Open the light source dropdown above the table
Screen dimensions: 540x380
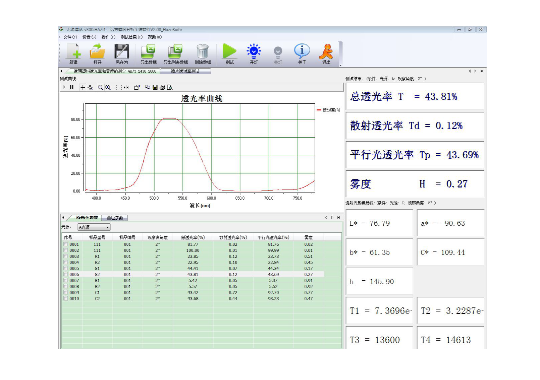point(94,227)
